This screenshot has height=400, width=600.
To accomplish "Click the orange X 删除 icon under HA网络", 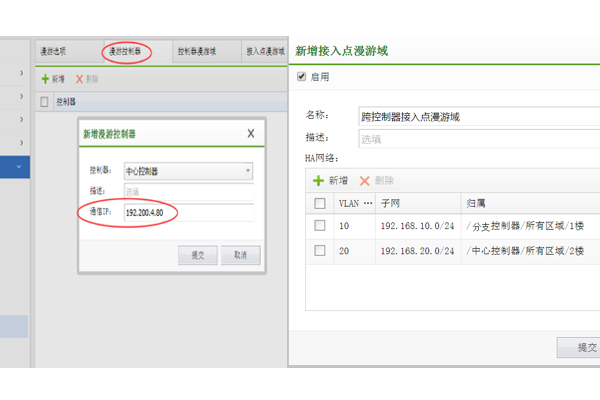I will pos(365,180).
